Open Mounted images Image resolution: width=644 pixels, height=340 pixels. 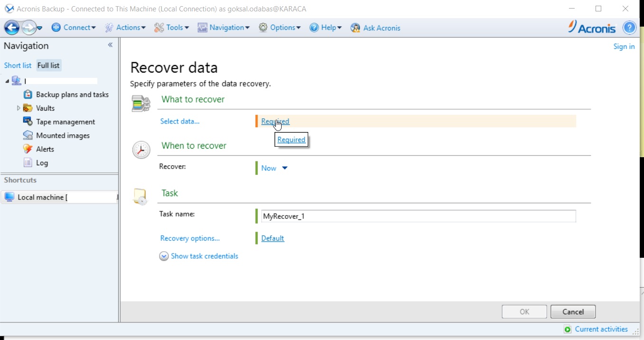tap(63, 135)
